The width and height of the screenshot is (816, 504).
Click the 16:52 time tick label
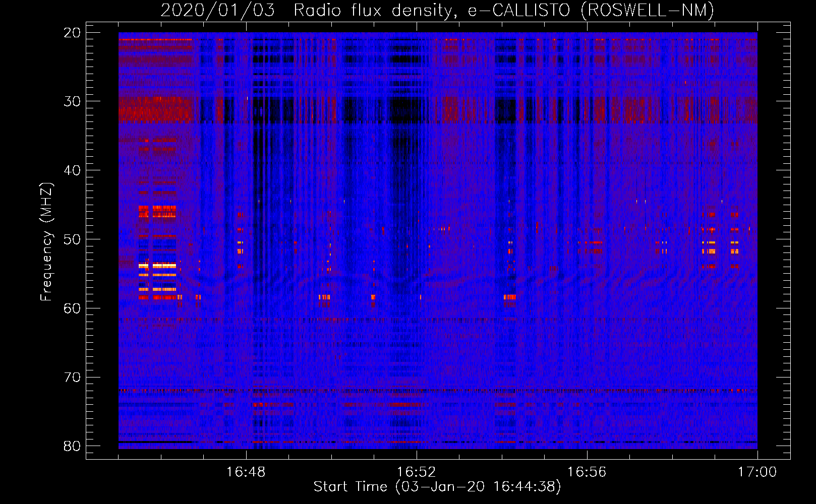pyautogui.click(x=417, y=472)
